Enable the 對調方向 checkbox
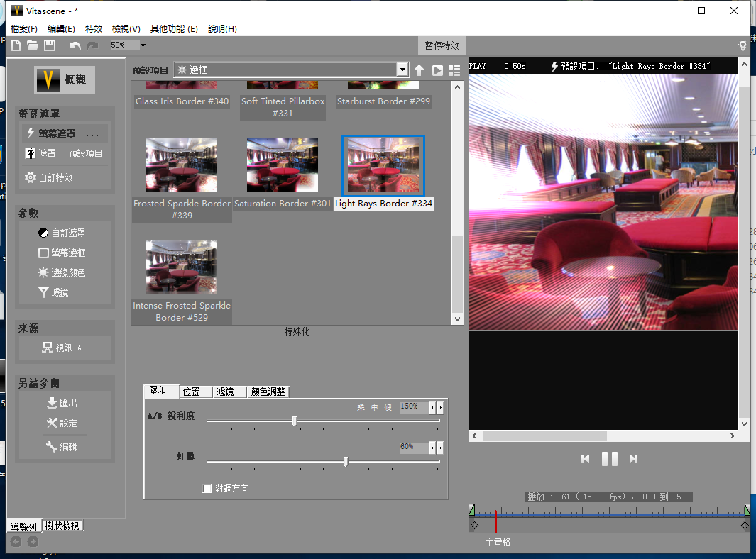The height and width of the screenshot is (559, 756). 208,488
